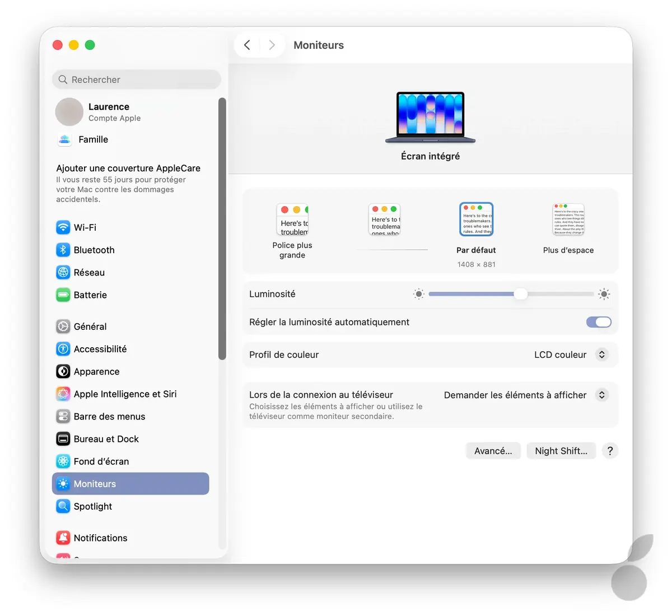The image size is (672, 616).
Task: Click the Luminosité brightness slider
Action: tap(511, 294)
